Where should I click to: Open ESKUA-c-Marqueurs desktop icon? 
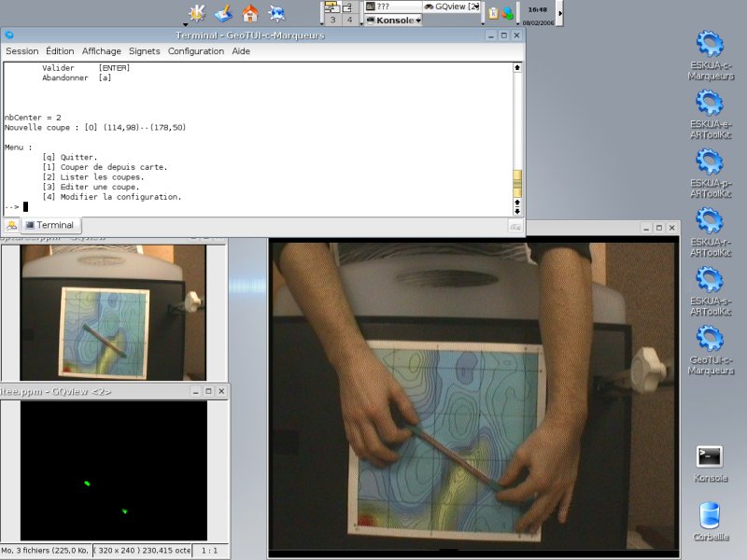[711, 55]
